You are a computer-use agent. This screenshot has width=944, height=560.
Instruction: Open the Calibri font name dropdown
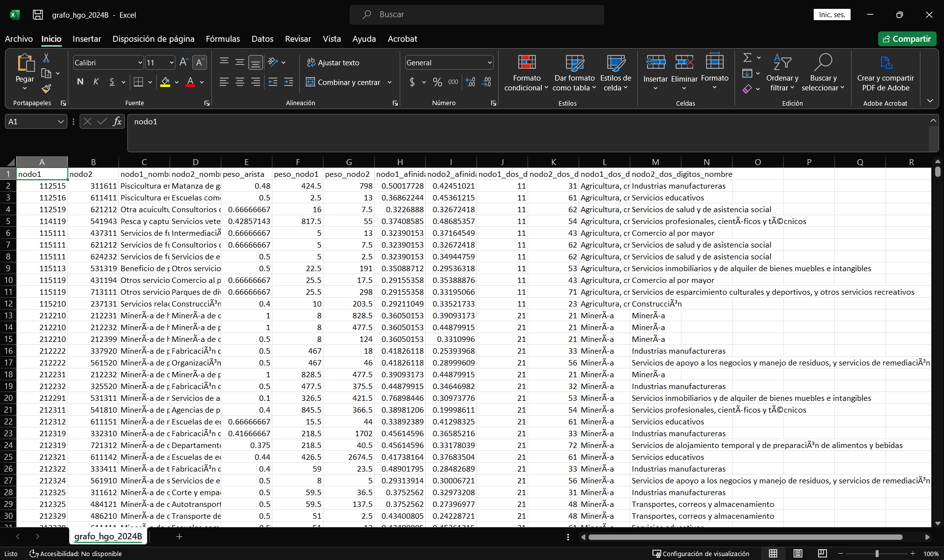point(140,63)
